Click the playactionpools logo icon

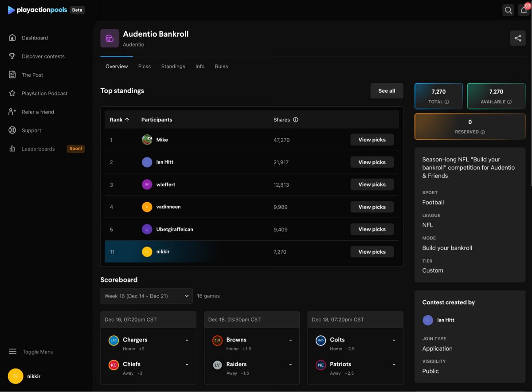click(12, 10)
